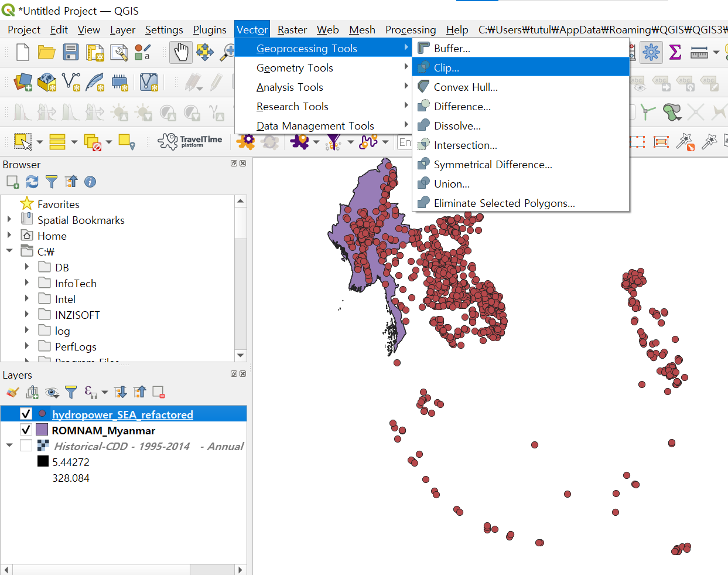Choose Buffer... from Geoprocessing Tools
The height and width of the screenshot is (575, 728).
click(x=521, y=48)
